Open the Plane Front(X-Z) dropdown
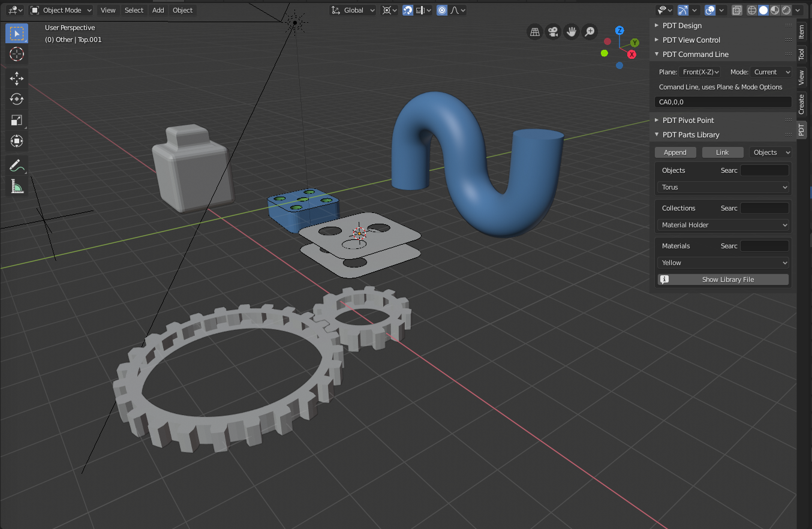The width and height of the screenshot is (812, 529). [700, 72]
